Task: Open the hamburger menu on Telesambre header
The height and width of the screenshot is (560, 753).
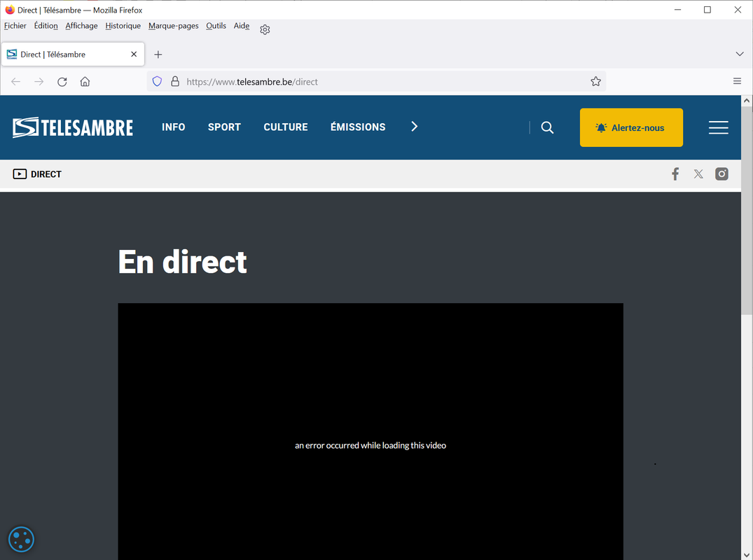Action: [718, 127]
